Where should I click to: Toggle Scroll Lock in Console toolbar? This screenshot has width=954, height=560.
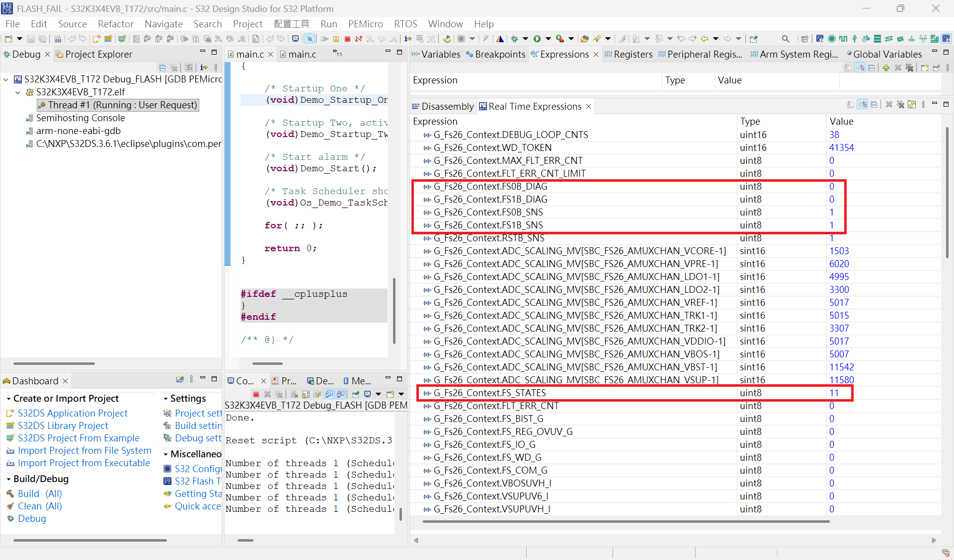coord(306,394)
